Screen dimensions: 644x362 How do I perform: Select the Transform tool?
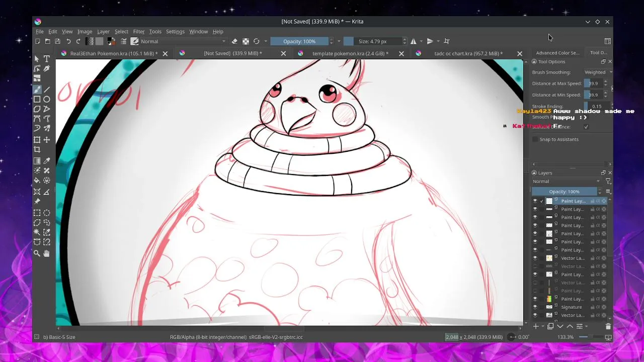pyautogui.click(x=37, y=140)
